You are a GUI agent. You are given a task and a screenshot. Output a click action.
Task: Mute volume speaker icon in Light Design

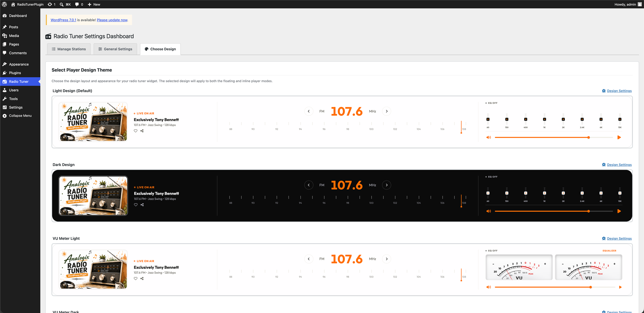pyautogui.click(x=488, y=137)
